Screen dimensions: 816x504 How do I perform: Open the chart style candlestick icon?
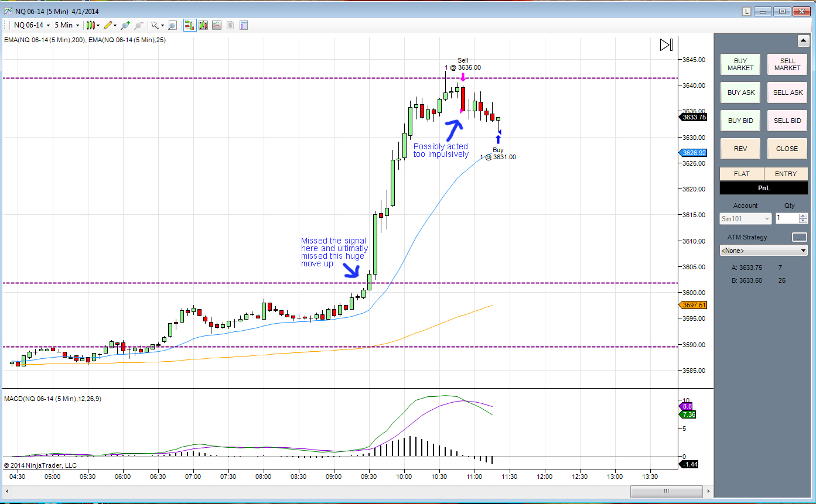(x=90, y=25)
